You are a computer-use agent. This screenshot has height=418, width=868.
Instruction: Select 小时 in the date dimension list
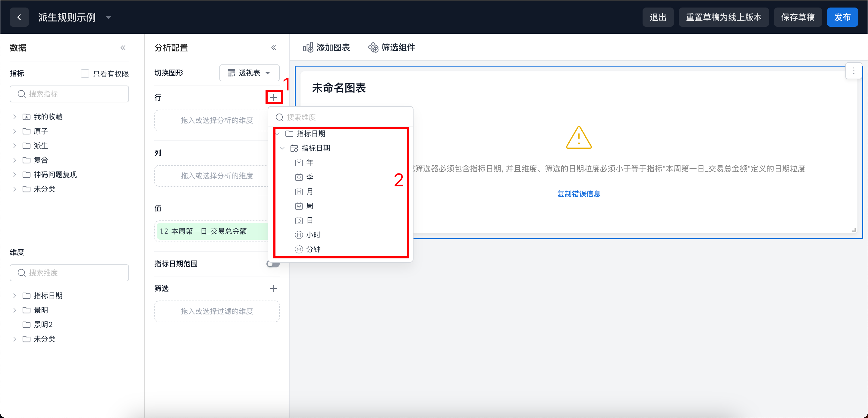(313, 235)
